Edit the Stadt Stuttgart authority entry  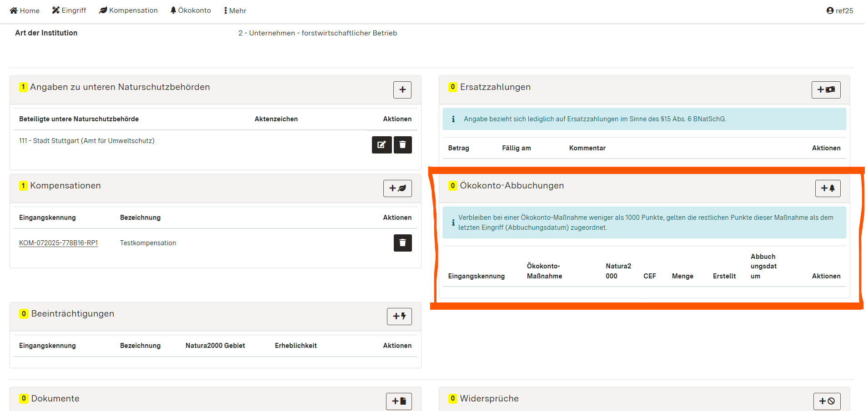point(381,145)
